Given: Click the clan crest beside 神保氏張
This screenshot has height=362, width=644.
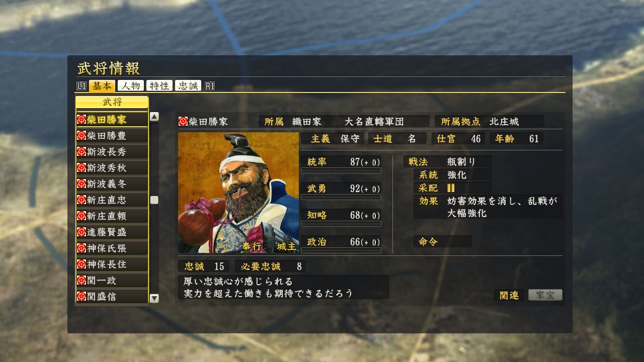Looking at the screenshot, I should (82, 248).
